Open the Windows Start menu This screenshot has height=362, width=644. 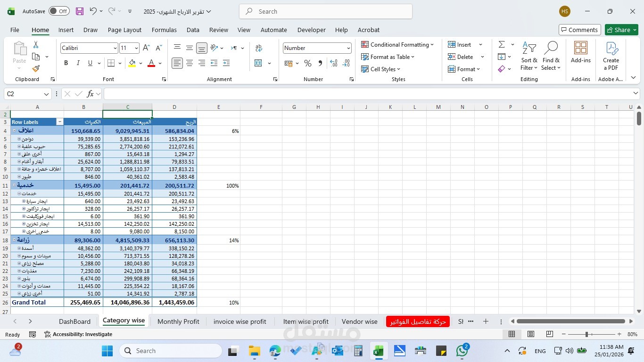(x=107, y=351)
